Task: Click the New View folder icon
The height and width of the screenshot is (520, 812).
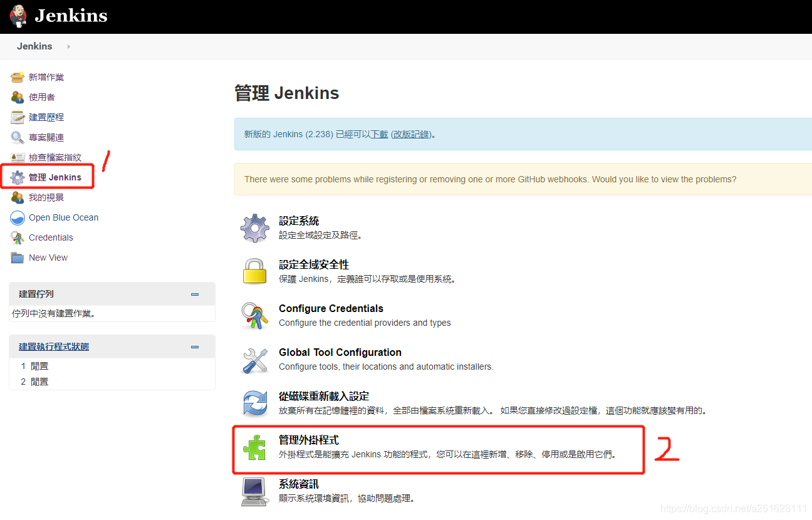Action: coord(18,257)
